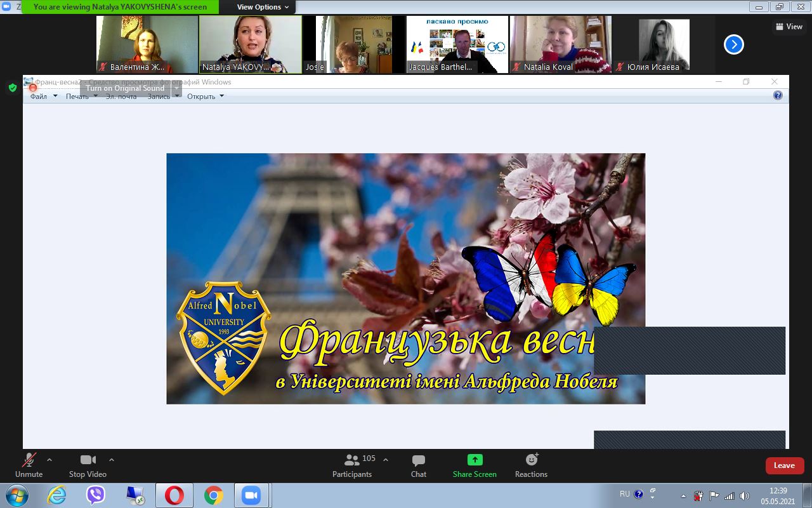
Task: Click the power plug tray icon
Action: point(698,496)
